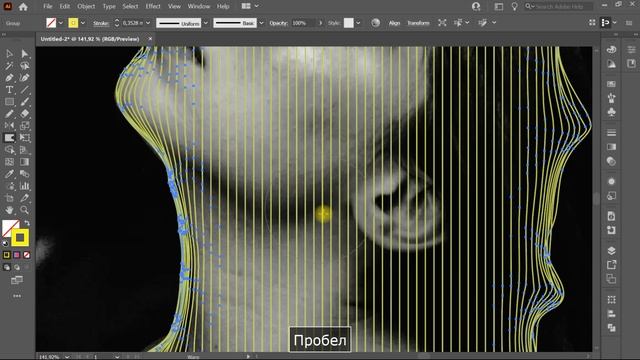Open the Uniform width profile dropdown
This screenshot has width=640, height=360.
(206, 23)
